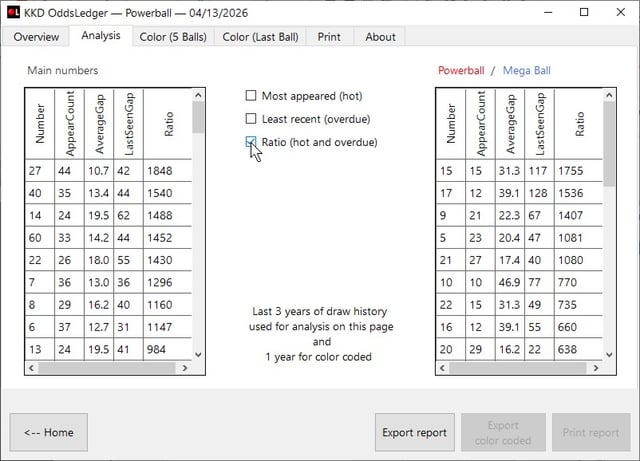Enable Most appeared (hot) checkbox
640x461 pixels.
point(251,96)
